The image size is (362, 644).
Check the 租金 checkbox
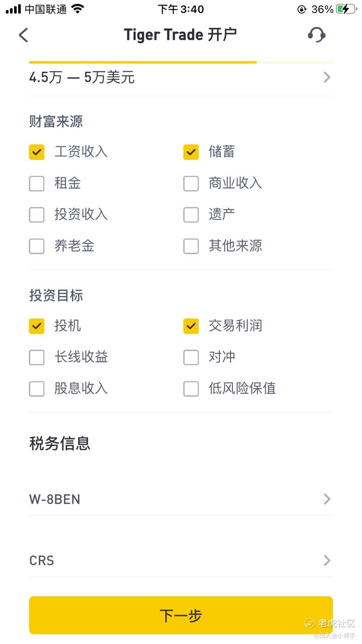37,184
